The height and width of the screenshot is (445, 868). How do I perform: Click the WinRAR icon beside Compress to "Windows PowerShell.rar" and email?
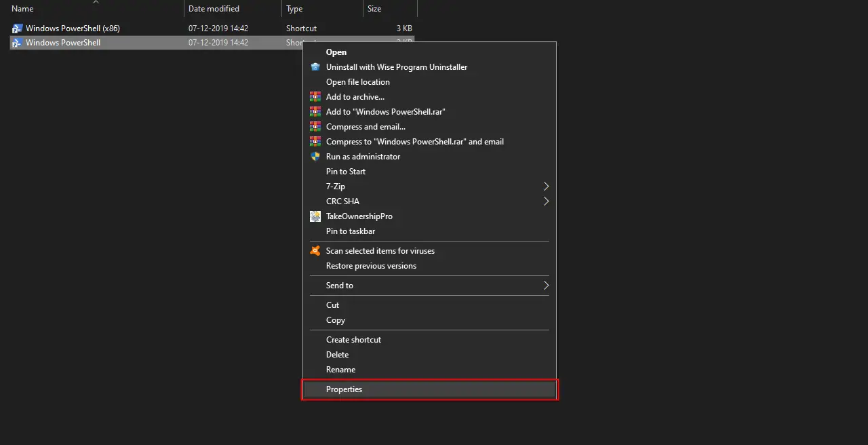click(315, 142)
